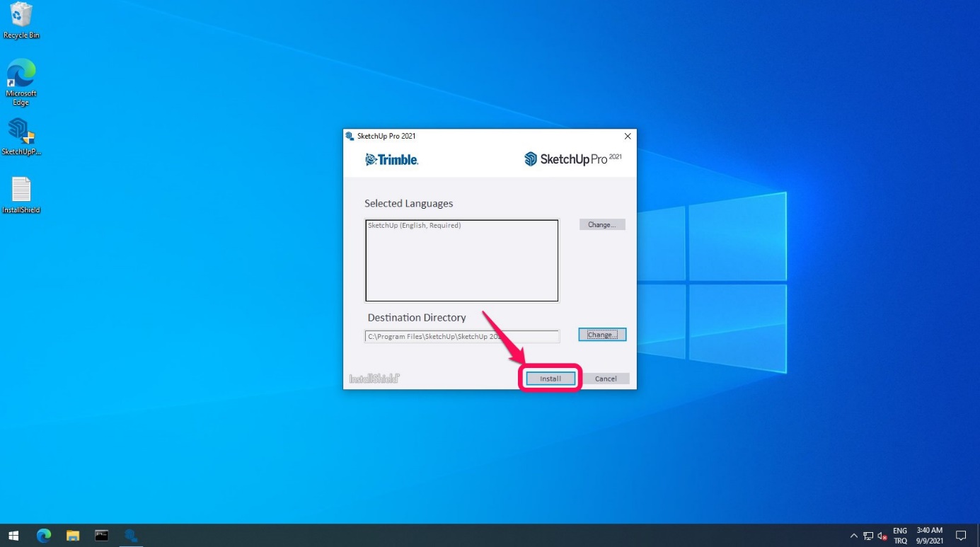Show hidden system tray icons

point(854,536)
